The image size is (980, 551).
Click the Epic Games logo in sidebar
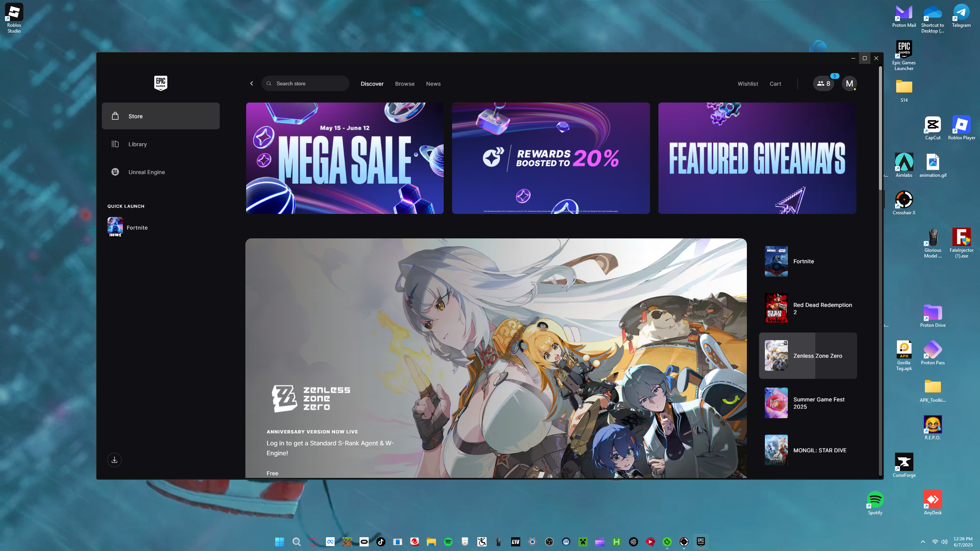pos(160,83)
